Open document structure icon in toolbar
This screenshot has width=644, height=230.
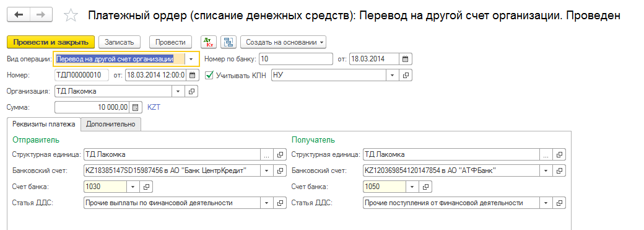pos(228,42)
